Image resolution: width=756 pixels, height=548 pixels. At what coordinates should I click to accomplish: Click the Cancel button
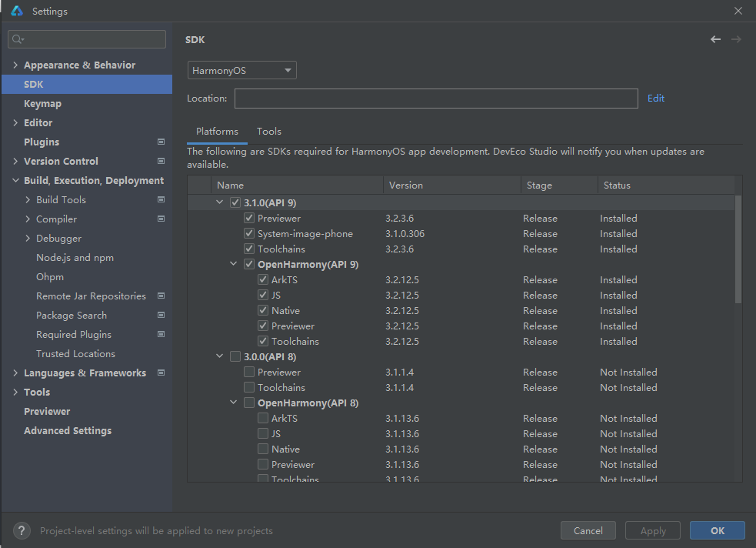(588, 530)
